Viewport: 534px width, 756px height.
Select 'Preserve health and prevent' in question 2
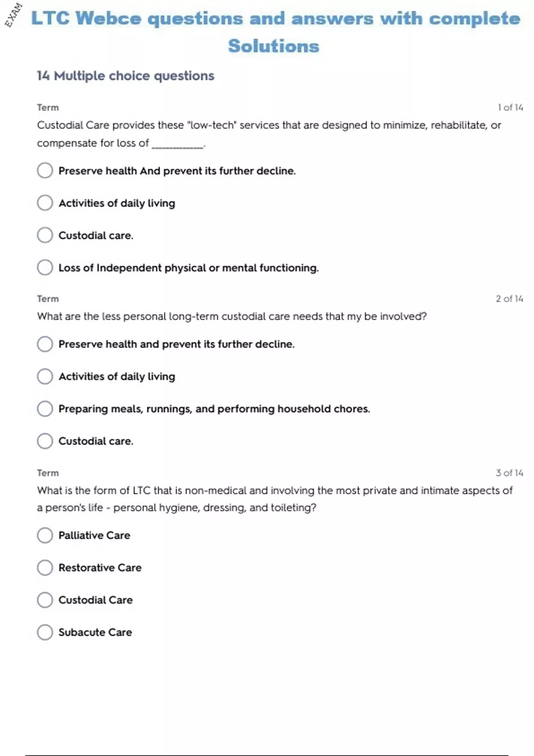[45, 344]
